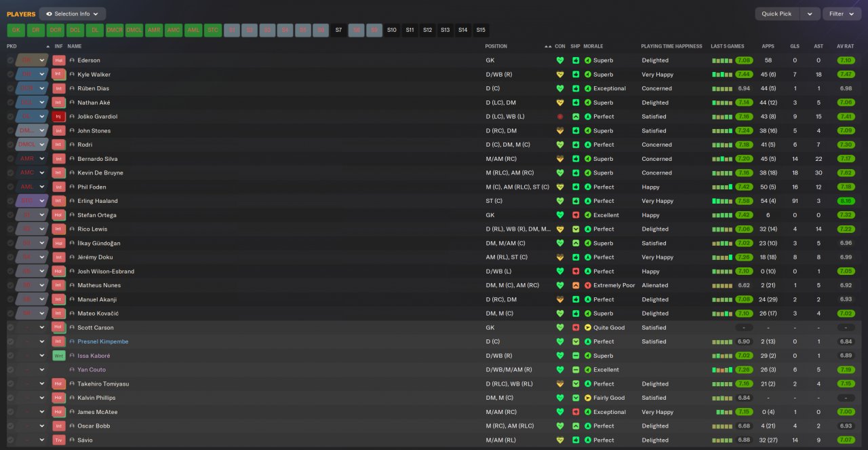Click Kalvin Phillips's Fairly Good morale icon
The height and width of the screenshot is (450, 868).
coord(588,398)
